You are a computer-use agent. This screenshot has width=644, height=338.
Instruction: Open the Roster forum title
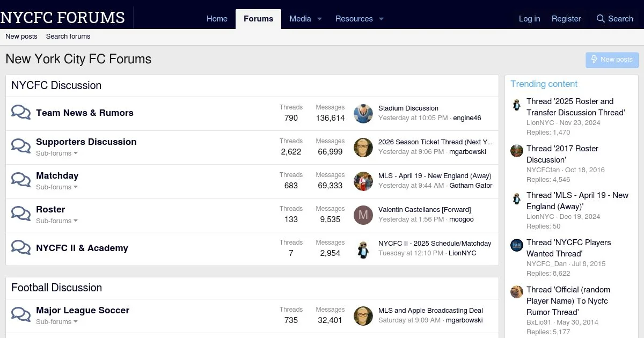[50, 209]
